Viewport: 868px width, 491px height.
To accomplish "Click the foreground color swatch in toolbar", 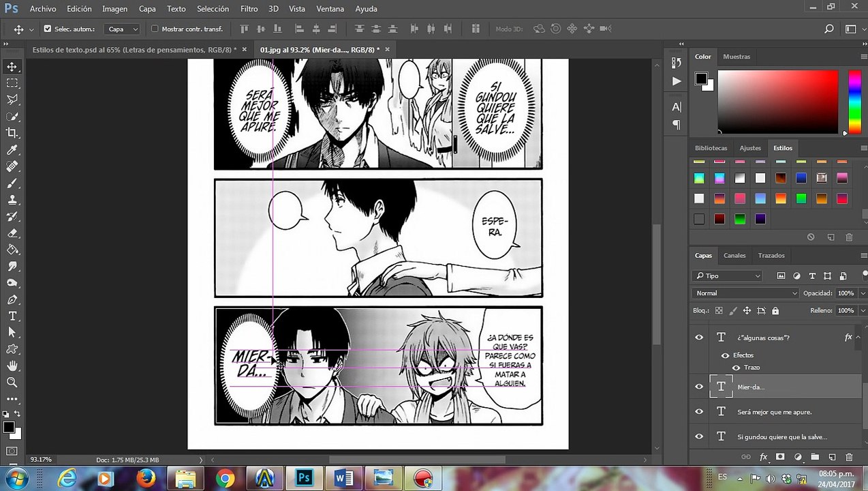I will pyautogui.click(x=9, y=428).
